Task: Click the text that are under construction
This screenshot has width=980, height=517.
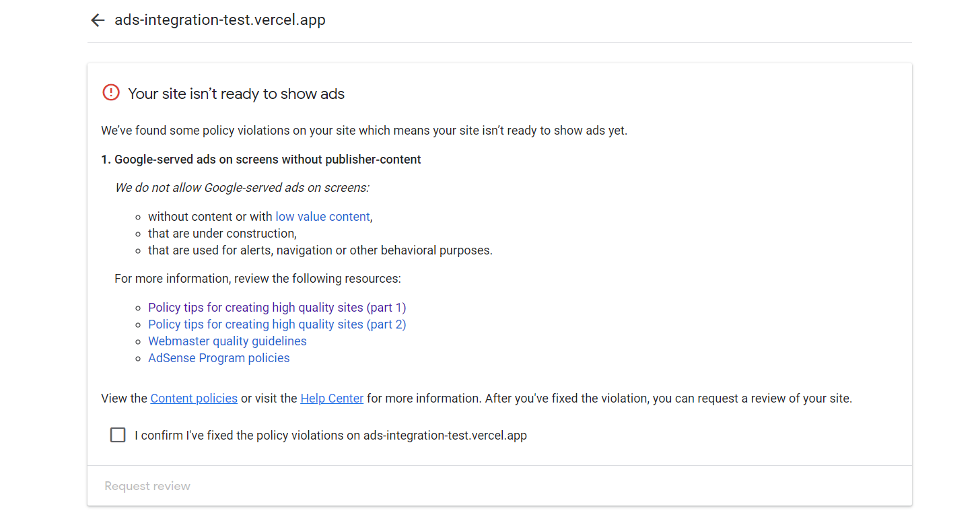Action: click(x=222, y=234)
